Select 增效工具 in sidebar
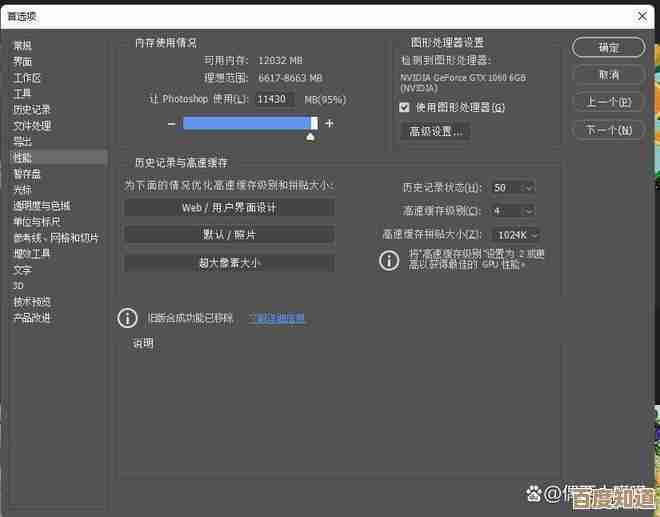The width and height of the screenshot is (660, 517). [32, 253]
